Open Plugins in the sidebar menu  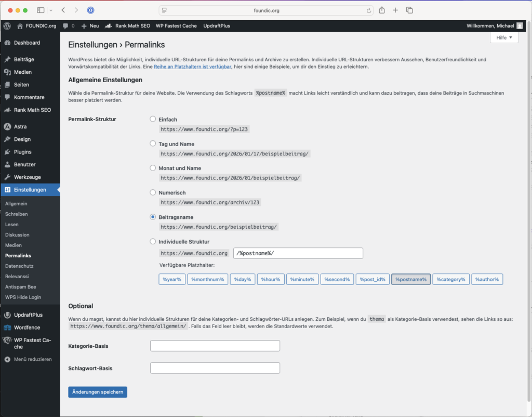point(23,152)
